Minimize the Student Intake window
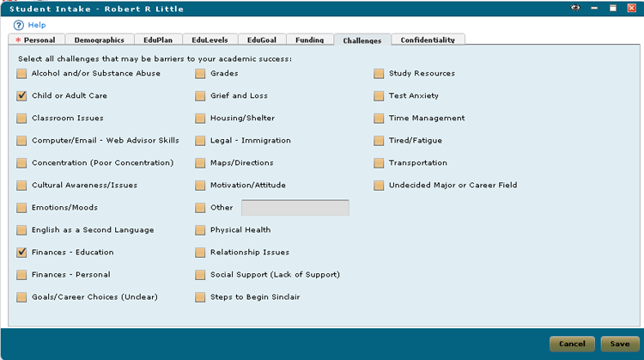Screen dimensions: 644x360 [x=594, y=8]
